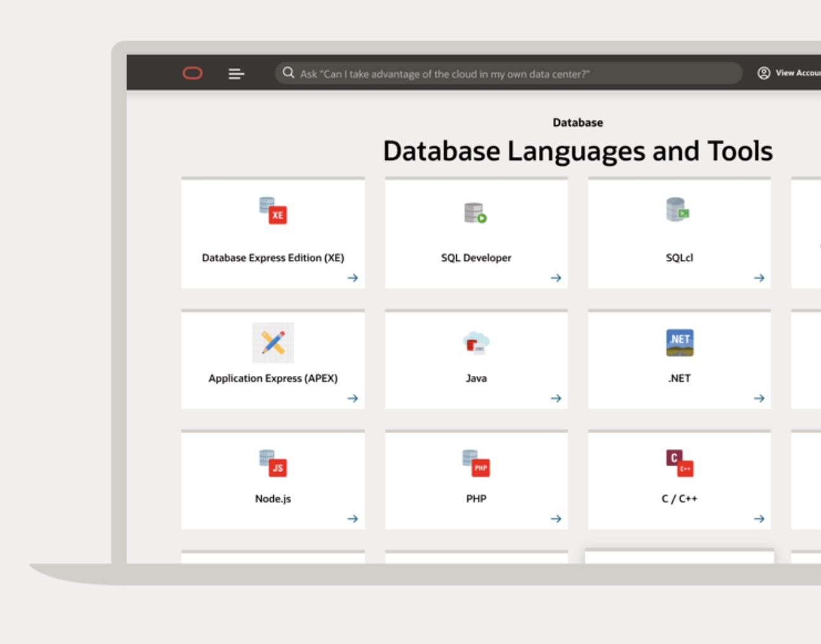
Task: Open the hamburger navigation menu
Action: [x=236, y=74]
